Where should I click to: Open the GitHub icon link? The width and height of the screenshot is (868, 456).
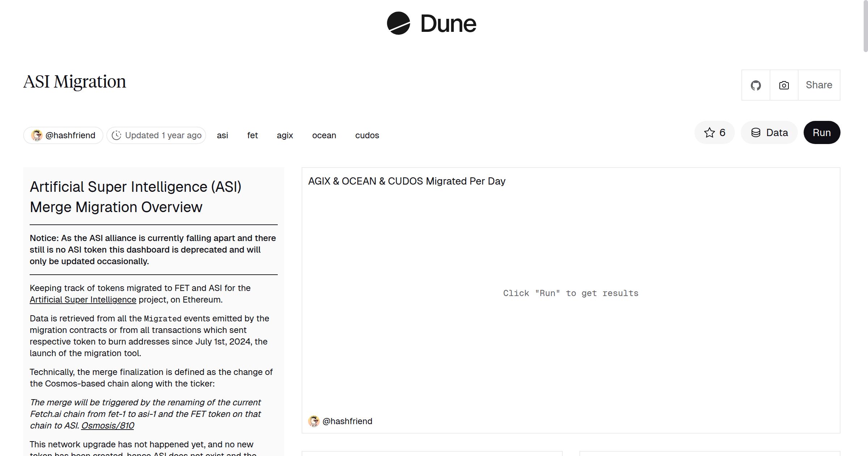pos(756,85)
